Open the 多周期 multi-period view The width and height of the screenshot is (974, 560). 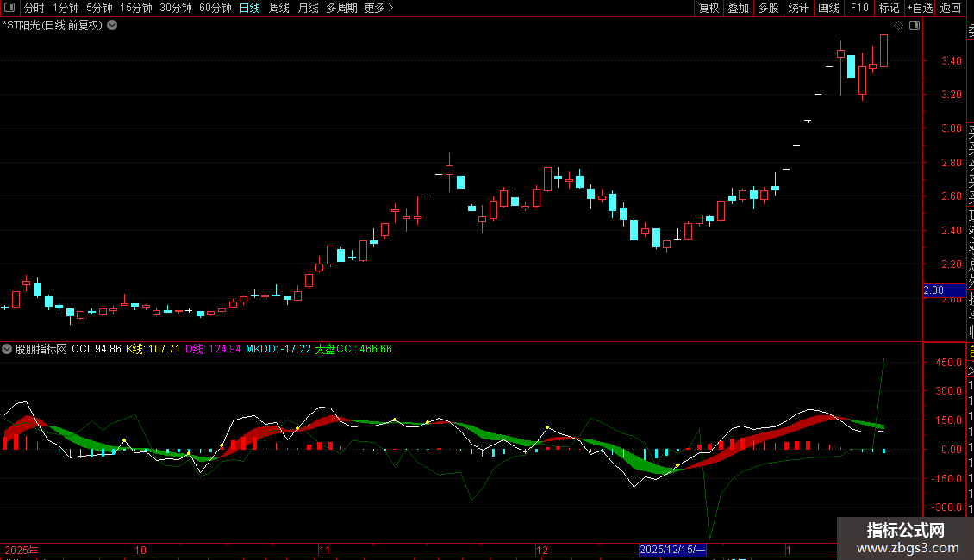point(341,8)
